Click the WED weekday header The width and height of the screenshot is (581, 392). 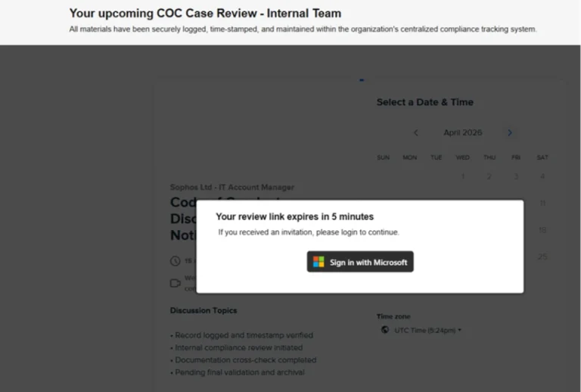(463, 157)
